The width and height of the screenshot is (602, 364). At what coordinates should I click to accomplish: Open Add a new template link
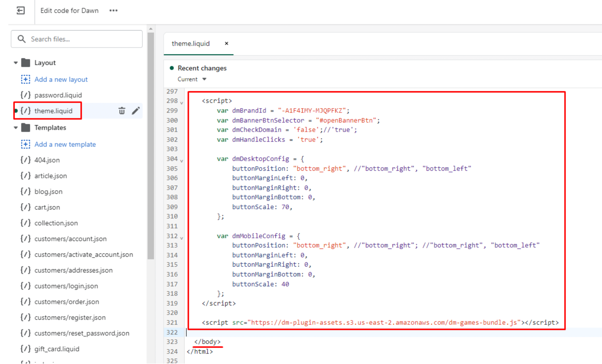65,144
